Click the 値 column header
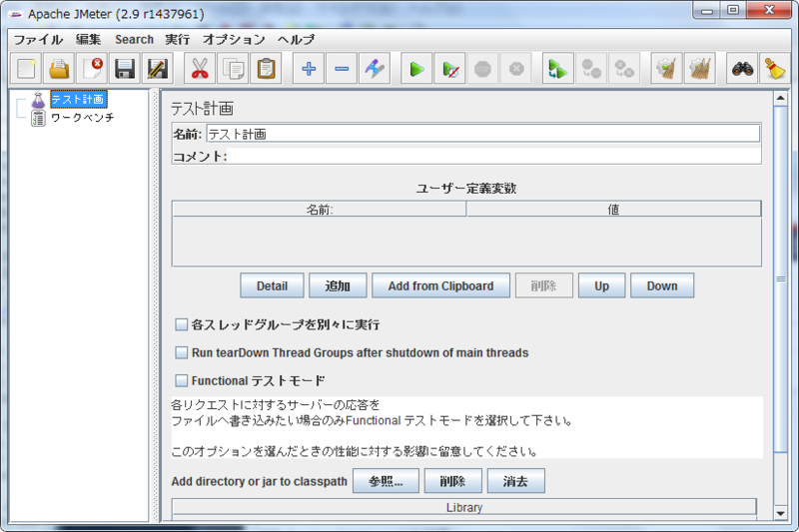The image size is (799, 532). (613, 210)
